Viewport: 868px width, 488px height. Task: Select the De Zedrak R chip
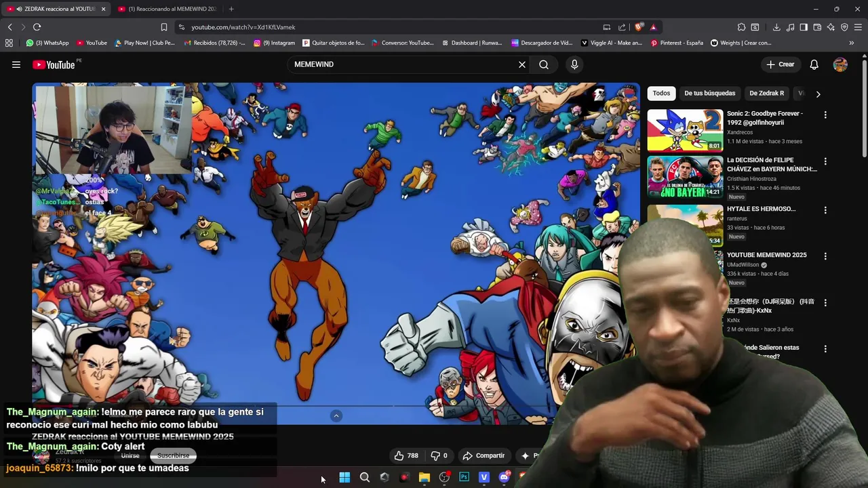coord(766,94)
